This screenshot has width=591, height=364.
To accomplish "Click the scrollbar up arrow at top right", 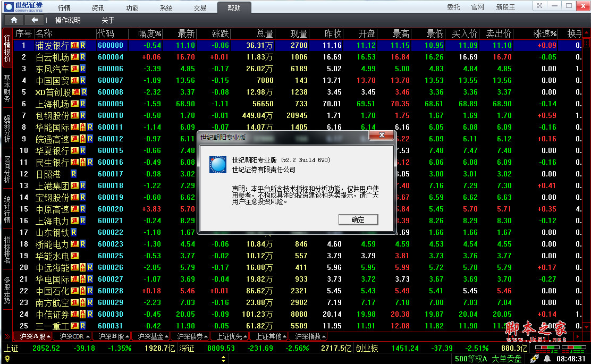I will point(586,33).
